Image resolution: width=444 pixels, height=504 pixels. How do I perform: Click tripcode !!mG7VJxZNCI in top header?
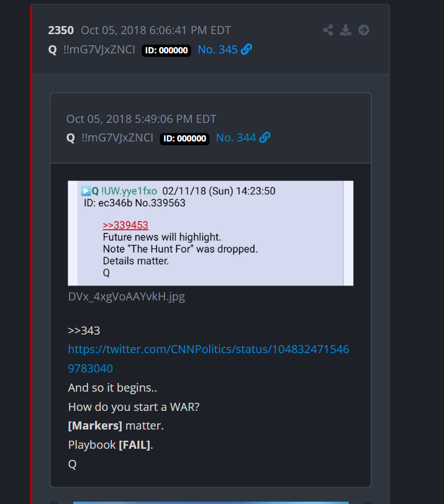[x=99, y=50]
